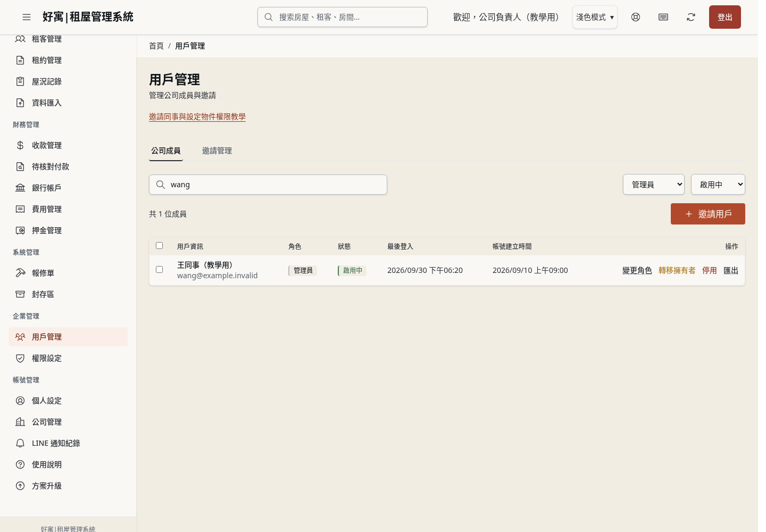Switch to the 公司成員 tab
The width and height of the screenshot is (766, 532).
(166, 151)
